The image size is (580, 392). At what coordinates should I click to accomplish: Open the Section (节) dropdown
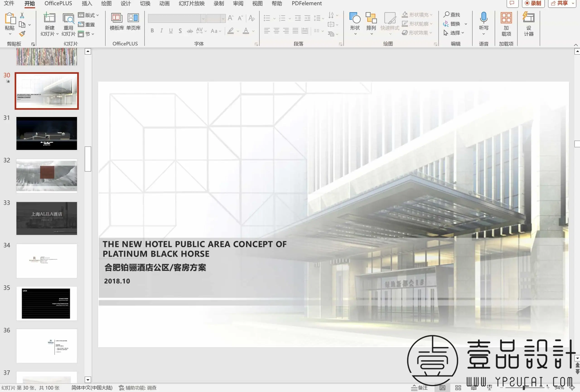coord(86,34)
